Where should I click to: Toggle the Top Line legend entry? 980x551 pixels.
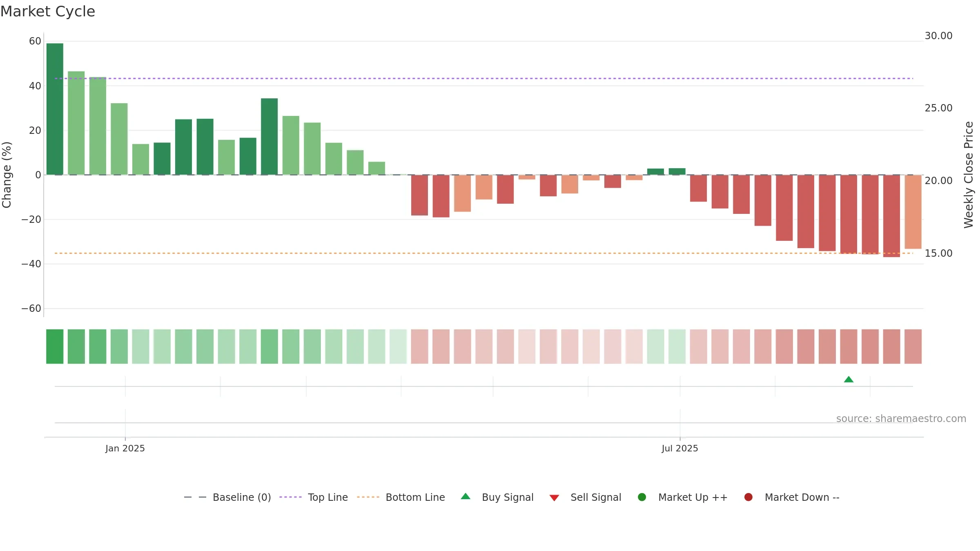click(314, 497)
